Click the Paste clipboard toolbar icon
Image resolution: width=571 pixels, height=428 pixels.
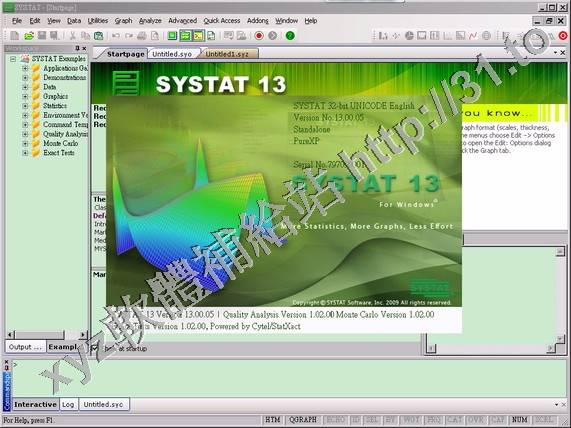click(99, 36)
